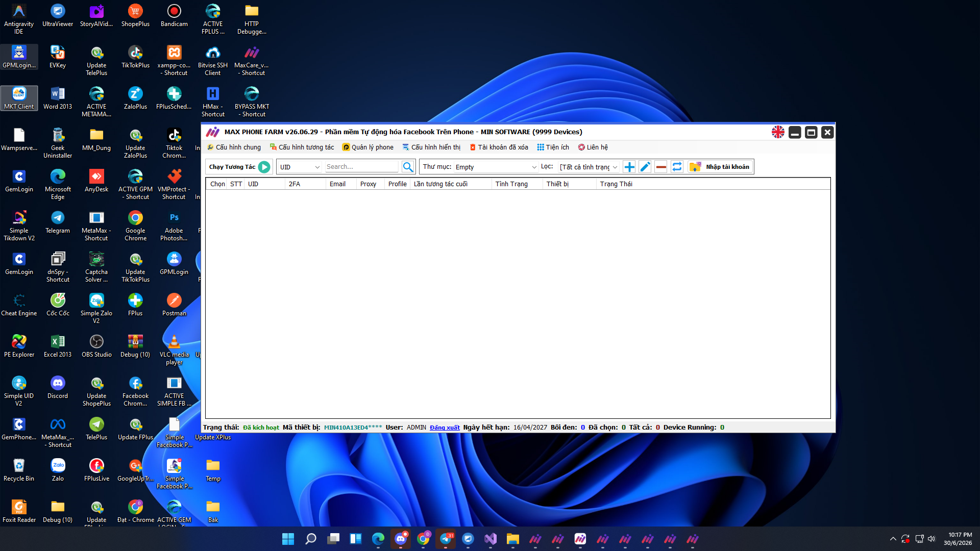Expand the Thư mục folder dropdown
Screen dimensions: 980x551
click(x=496, y=167)
